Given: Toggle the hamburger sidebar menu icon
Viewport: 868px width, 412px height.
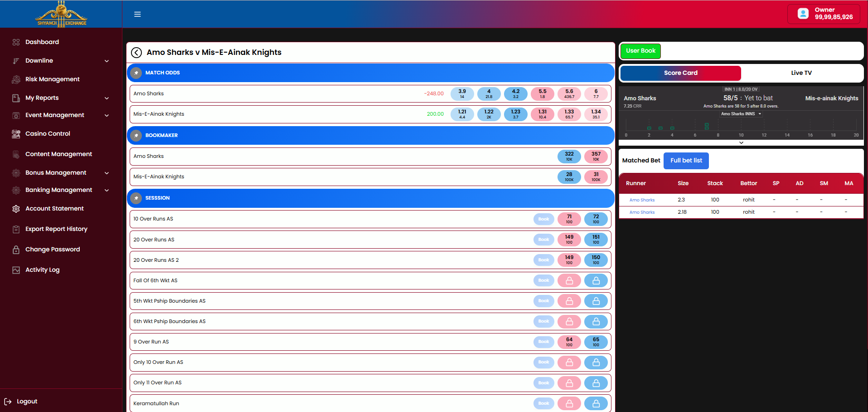Looking at the screenshot, I should pos(137,14).
